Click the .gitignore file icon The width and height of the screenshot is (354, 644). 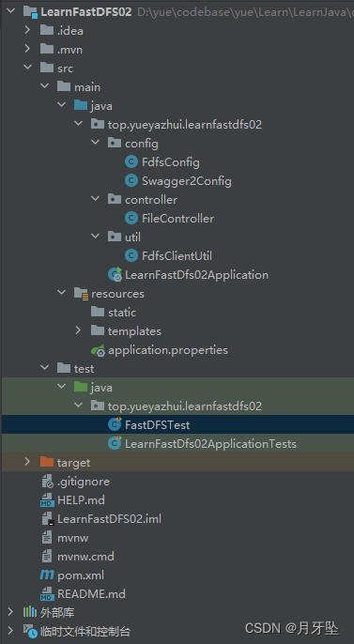coord(47,482)
